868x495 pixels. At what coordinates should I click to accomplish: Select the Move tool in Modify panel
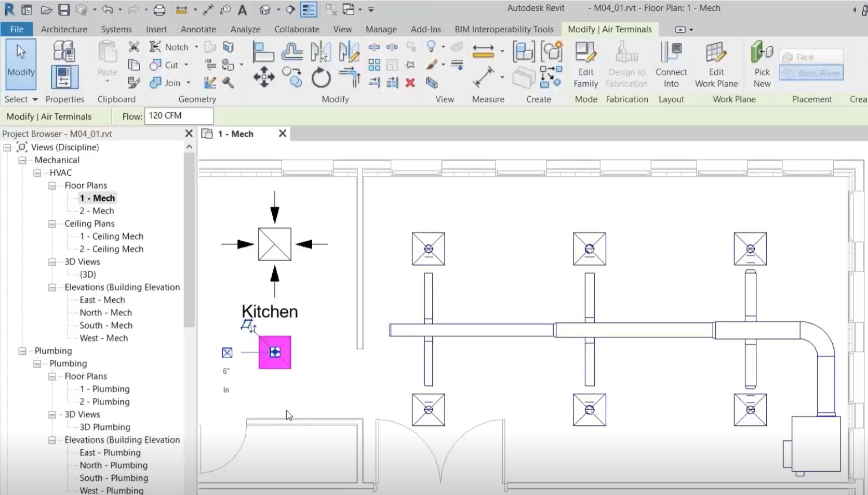pos(264,77)
